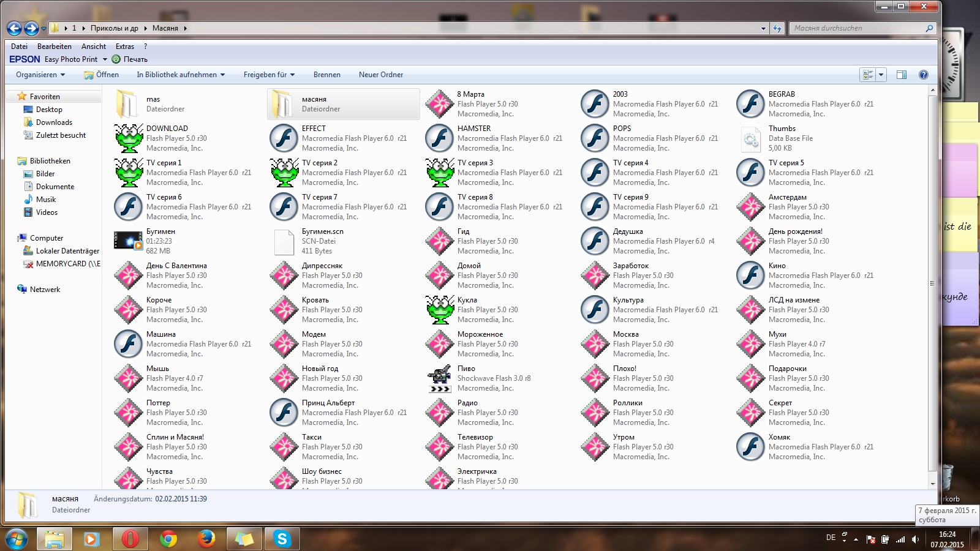Open the address bar history dropdown
The height and width of the screenshot is (551, 980).
763,28
